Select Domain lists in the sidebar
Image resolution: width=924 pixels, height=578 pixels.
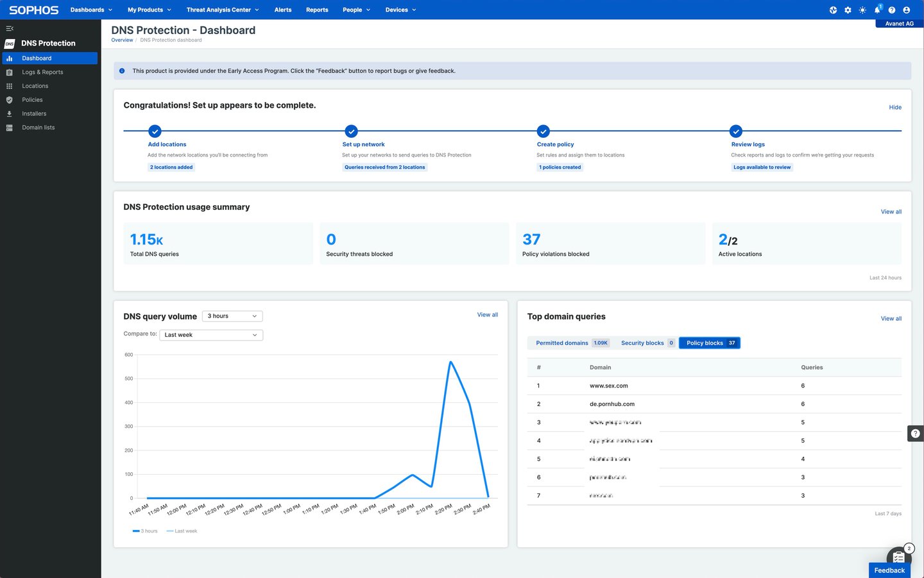50,128
